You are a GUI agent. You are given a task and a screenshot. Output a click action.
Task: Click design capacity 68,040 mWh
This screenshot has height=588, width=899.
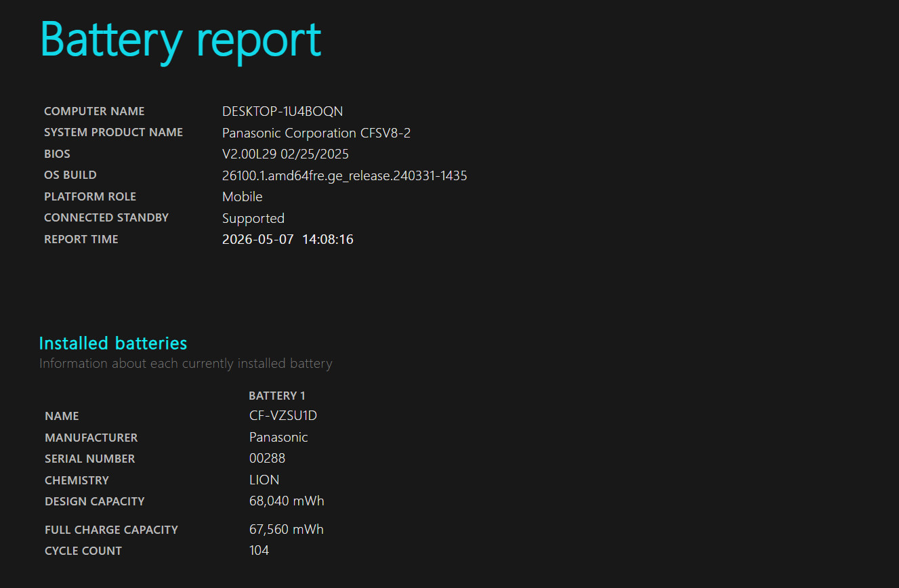click(287, 501)
